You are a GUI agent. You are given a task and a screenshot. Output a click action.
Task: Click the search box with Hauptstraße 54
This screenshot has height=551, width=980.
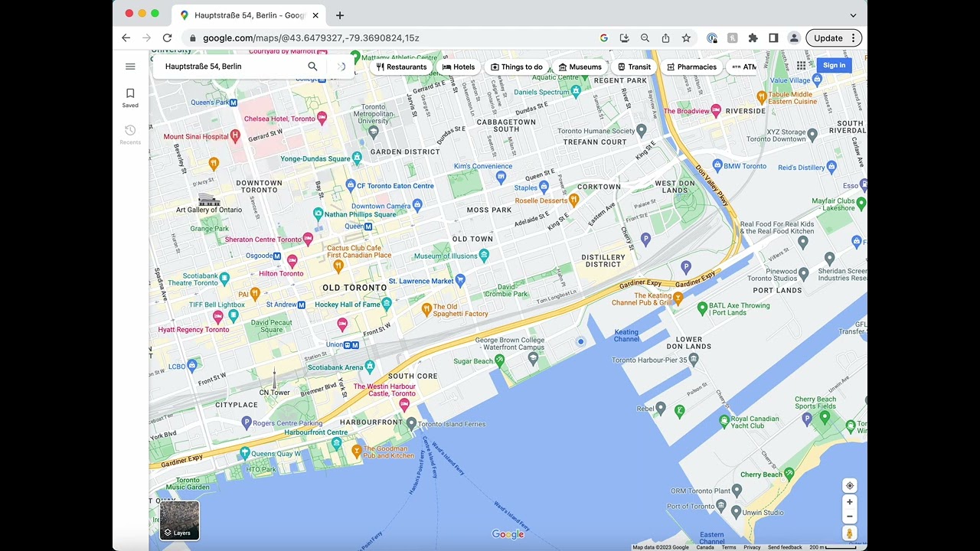pyautogui.click(x=230, y=67)
